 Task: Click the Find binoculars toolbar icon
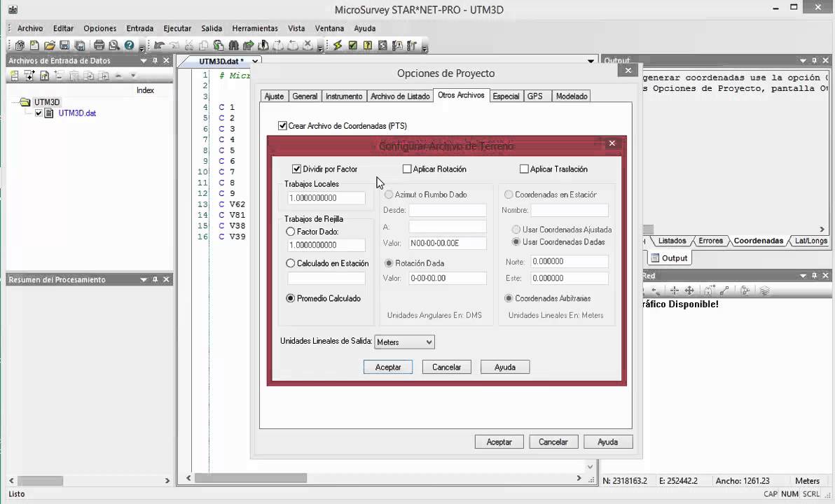pos(233,45)
